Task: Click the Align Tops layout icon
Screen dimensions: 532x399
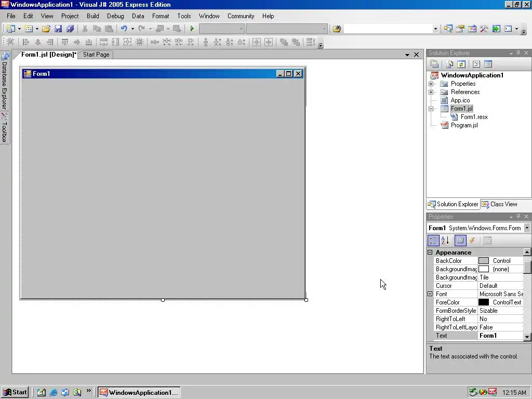Action: click(65, 42)
